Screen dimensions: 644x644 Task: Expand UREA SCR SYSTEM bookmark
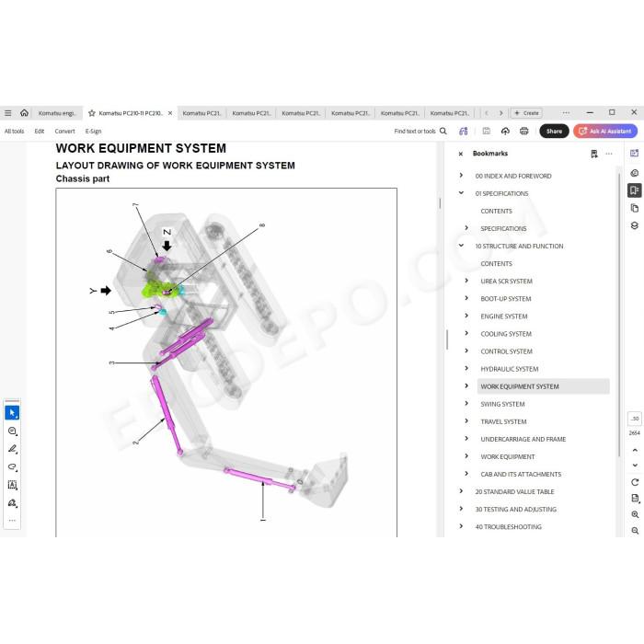(x=466, y=281)
